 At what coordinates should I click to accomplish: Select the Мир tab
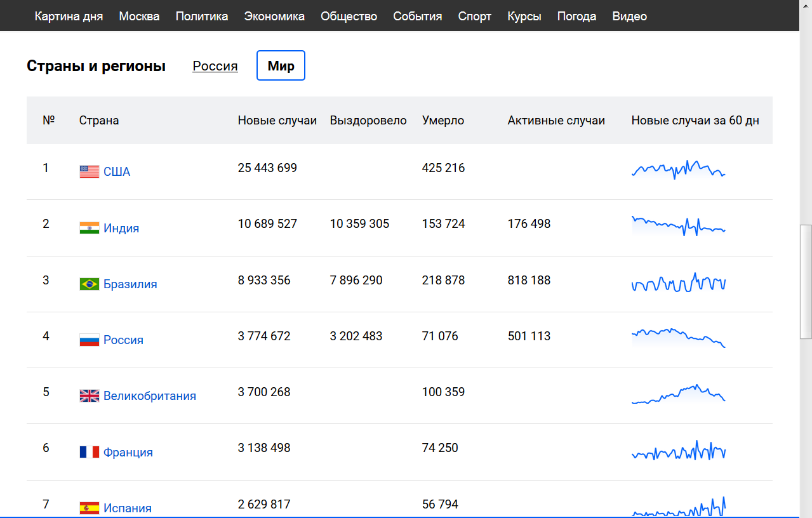click(281, 65)
